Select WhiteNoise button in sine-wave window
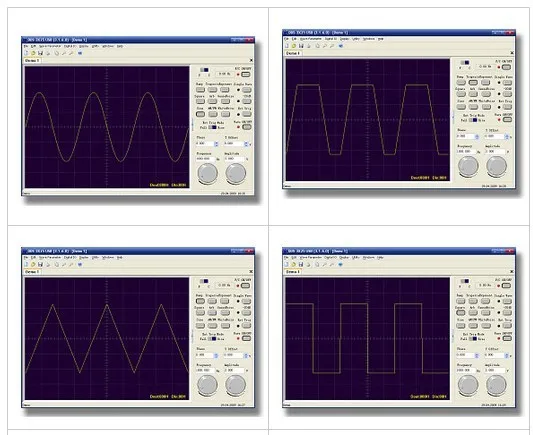Screen dimensions: 533x435 [225, 114]
